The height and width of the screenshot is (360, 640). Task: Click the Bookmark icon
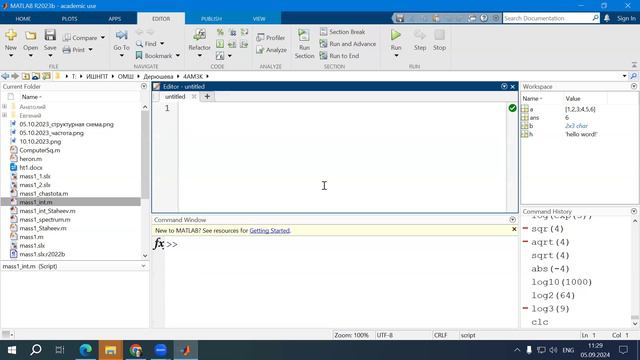[x=139, y=56]
